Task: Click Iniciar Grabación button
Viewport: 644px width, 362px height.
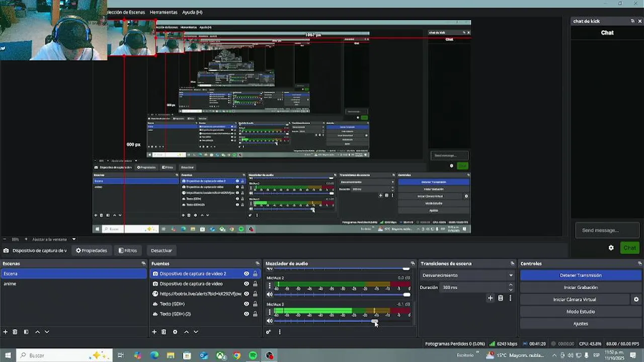Action: click(x=581, y=288)
